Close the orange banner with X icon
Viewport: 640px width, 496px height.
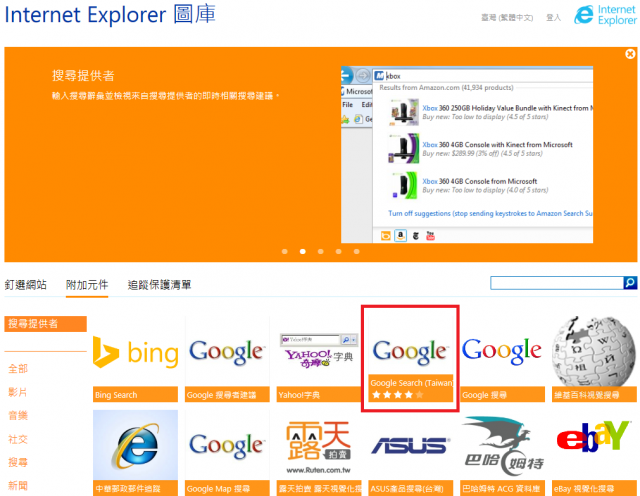[x=630, y=54]
